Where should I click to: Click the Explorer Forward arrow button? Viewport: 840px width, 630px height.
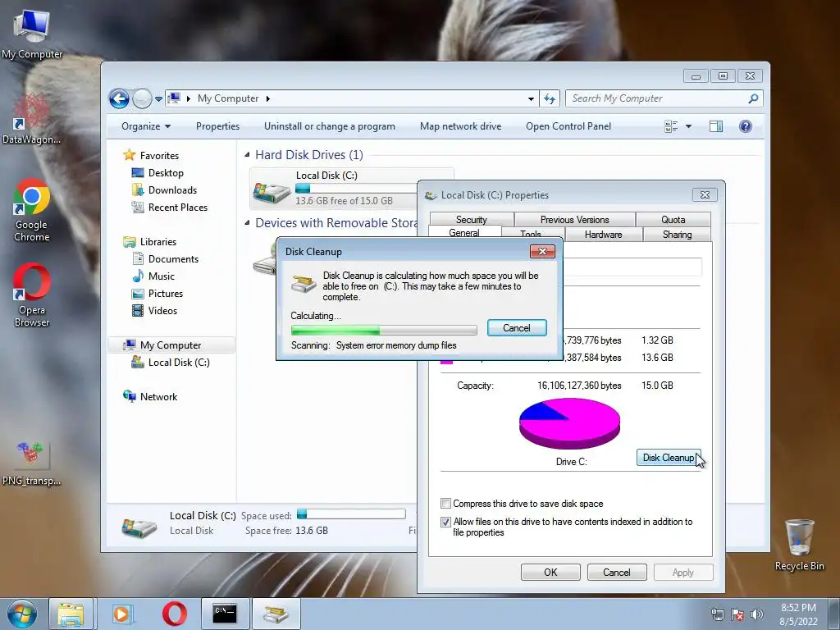point(142,98)
